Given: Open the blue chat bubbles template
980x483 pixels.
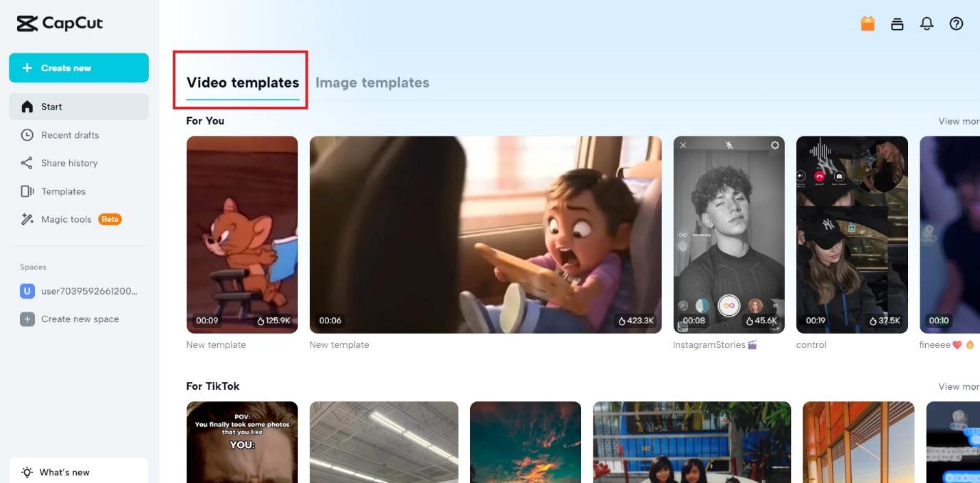Looking at the screenshot, I should click(953, 442).
